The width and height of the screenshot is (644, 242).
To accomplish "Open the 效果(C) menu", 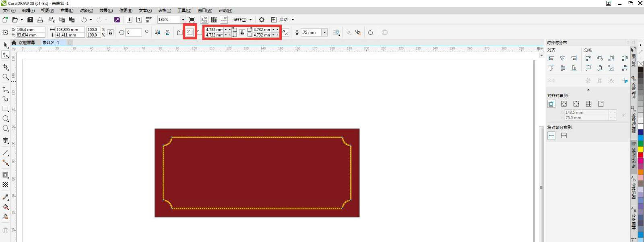I will pos(106,10).
